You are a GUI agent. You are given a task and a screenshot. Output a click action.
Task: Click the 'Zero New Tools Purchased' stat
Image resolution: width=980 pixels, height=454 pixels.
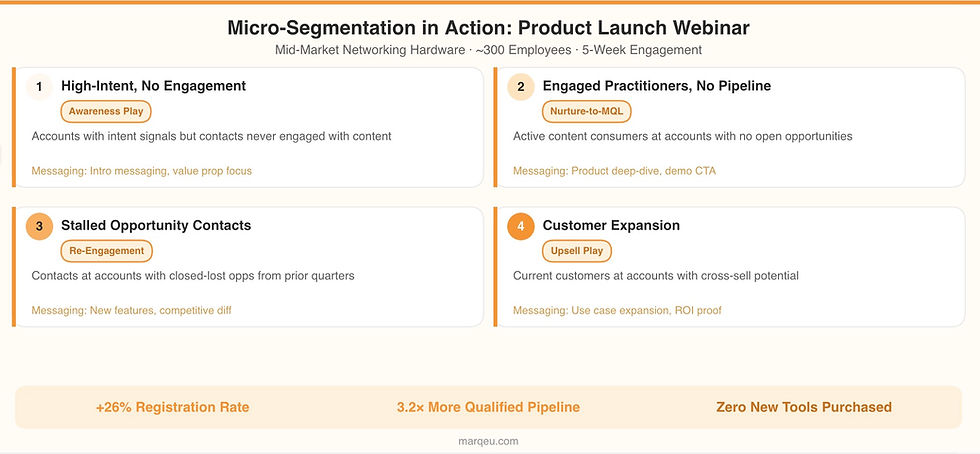coord(804,407)
